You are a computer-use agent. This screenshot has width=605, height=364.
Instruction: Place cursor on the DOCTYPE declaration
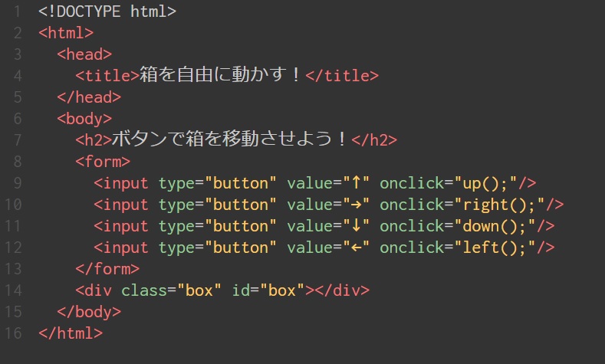[107, 11]
